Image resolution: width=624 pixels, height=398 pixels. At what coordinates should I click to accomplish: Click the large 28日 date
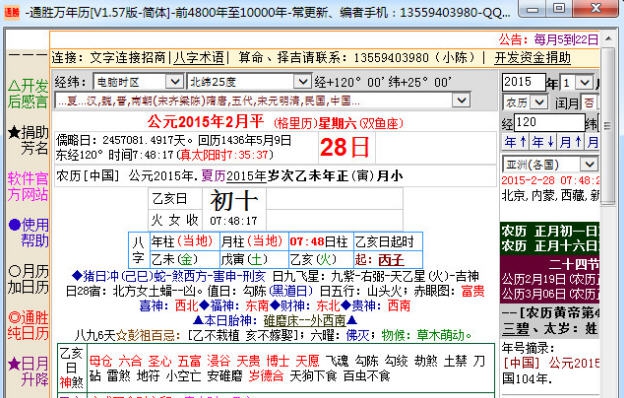coord(345,147)
